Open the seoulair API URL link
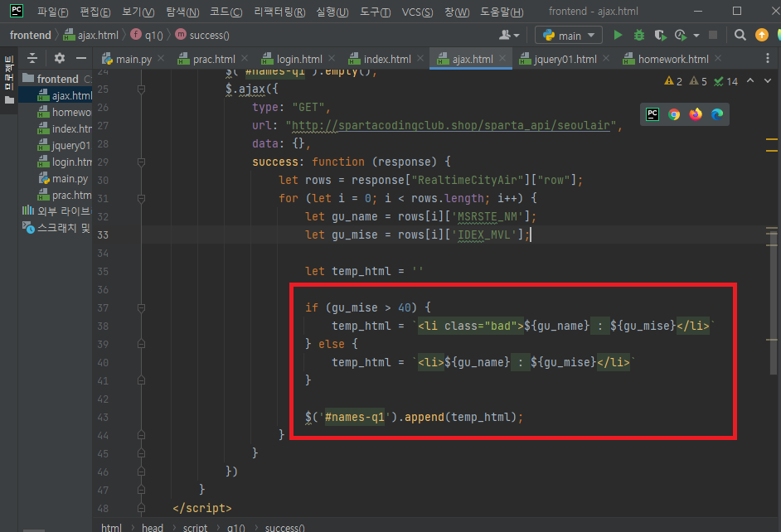Image resolution: width=781 pixels, height=532 pixels. click(x=450, y=125)
